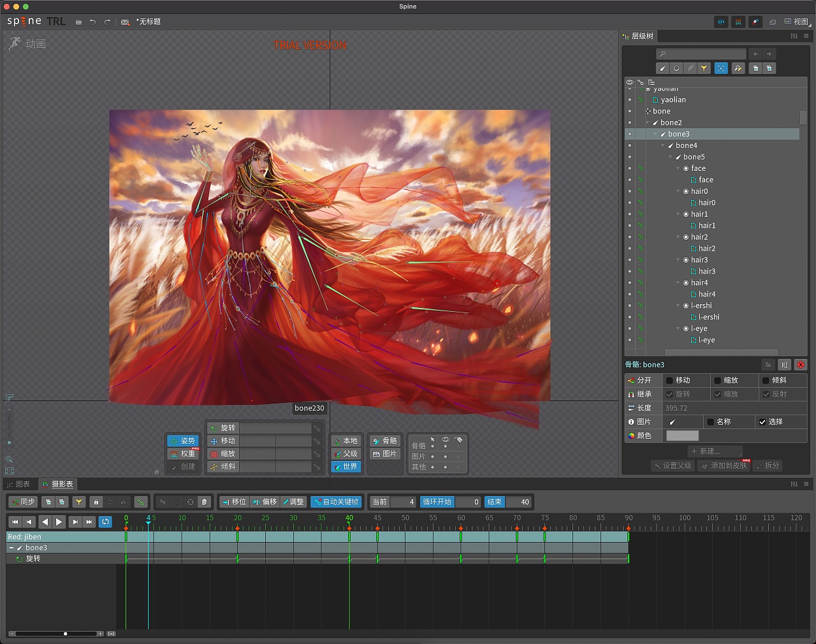Collapse bone3 row in the dopesheet
Viewport: 816px width, 644px height.
coord(11,548)
